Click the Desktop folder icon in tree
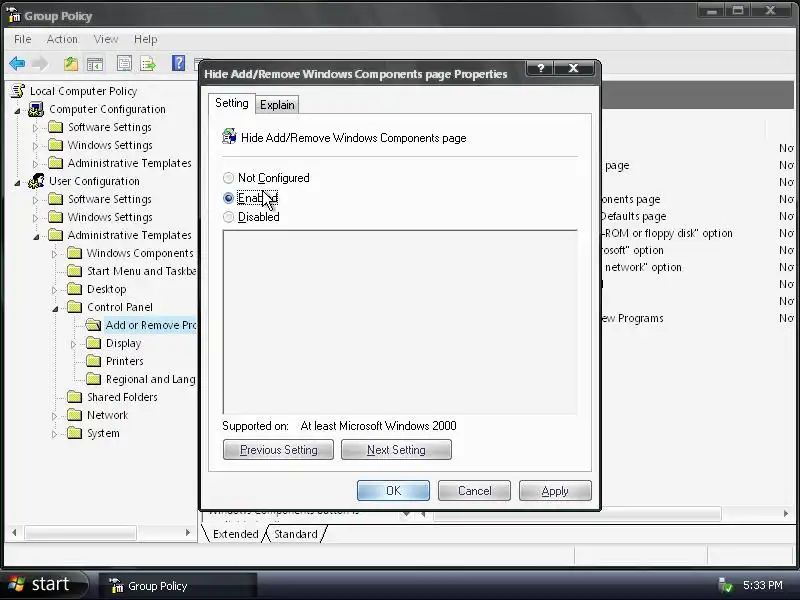This screenshot has height=600, width=800. point(74,289)
